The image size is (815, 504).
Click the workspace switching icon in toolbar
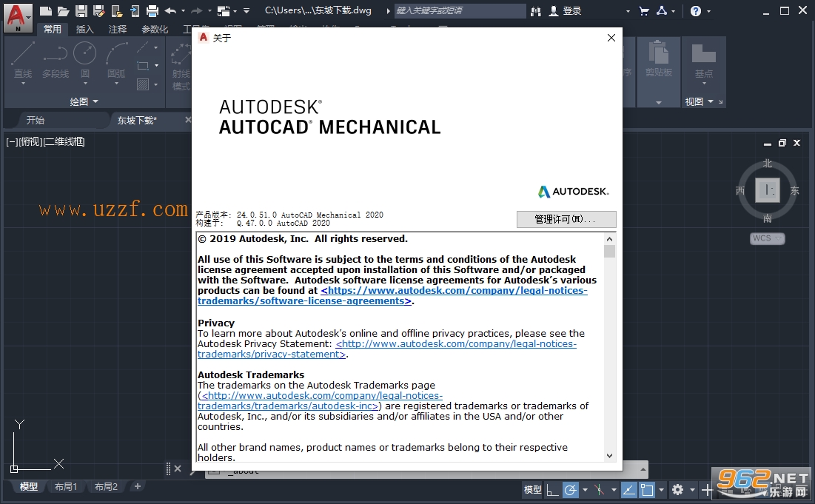pos(224,10)
